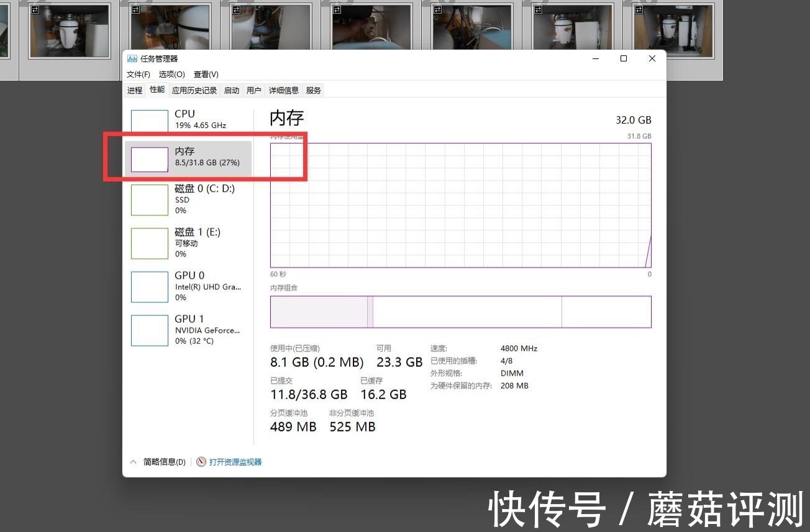
Task: Maximize the Task Manager window
Action: tap(624, 58)
